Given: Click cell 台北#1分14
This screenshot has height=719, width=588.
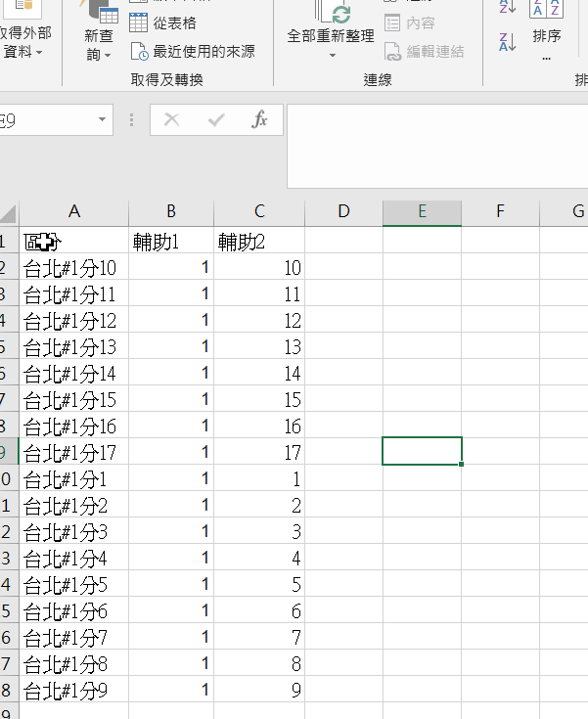Looking at the screenshot, I should tap(73, 373).
